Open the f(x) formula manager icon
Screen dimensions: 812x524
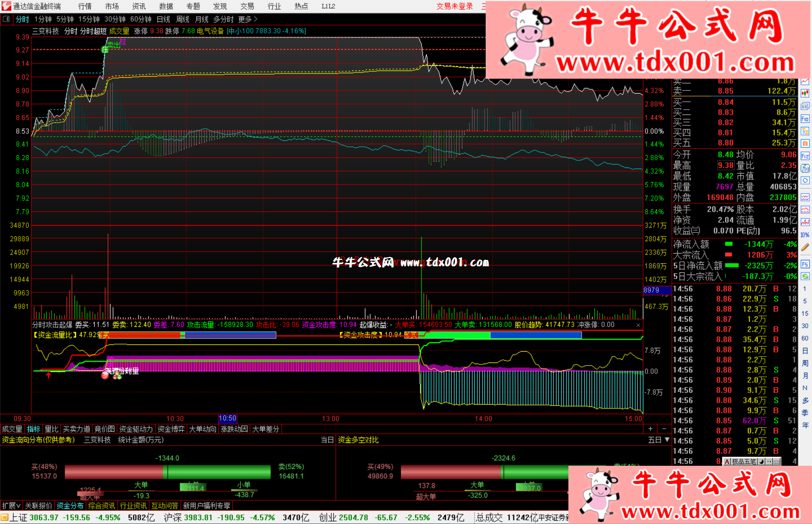pos(805,168)
